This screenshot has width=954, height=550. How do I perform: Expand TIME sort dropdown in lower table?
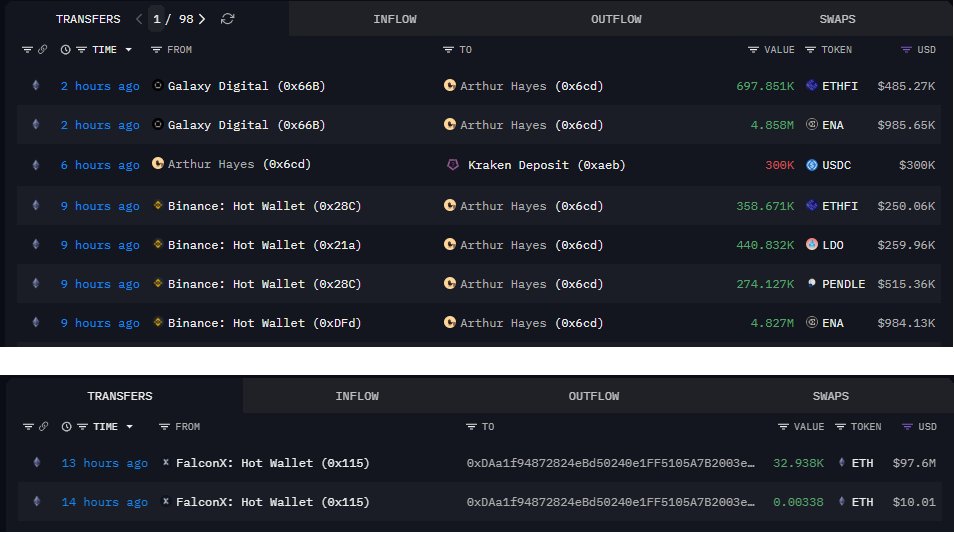130,427
